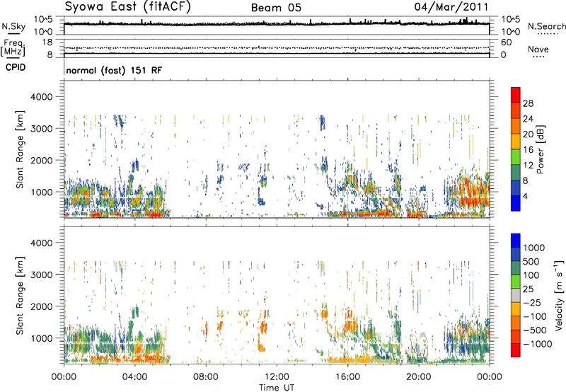The image size is (566, 392).
Task: Pick the grey segment of Velocity colorbar
Action: tap(516, 296)
